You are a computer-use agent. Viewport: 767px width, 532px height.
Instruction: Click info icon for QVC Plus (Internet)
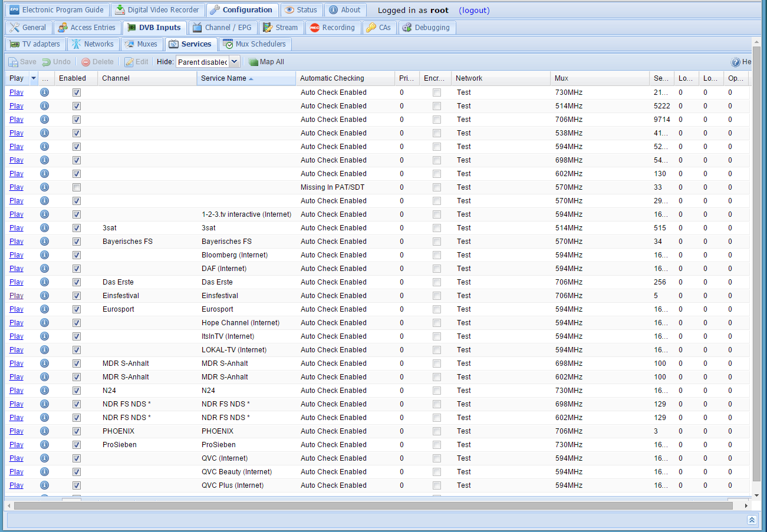pyautogui.click(x=44, y=485)
